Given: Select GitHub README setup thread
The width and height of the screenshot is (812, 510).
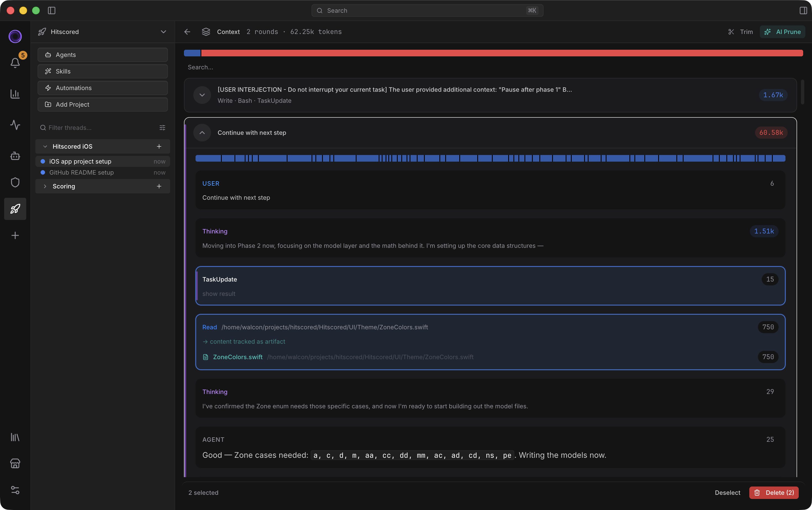Looking at the screenshot, I should tap(103, 172).
